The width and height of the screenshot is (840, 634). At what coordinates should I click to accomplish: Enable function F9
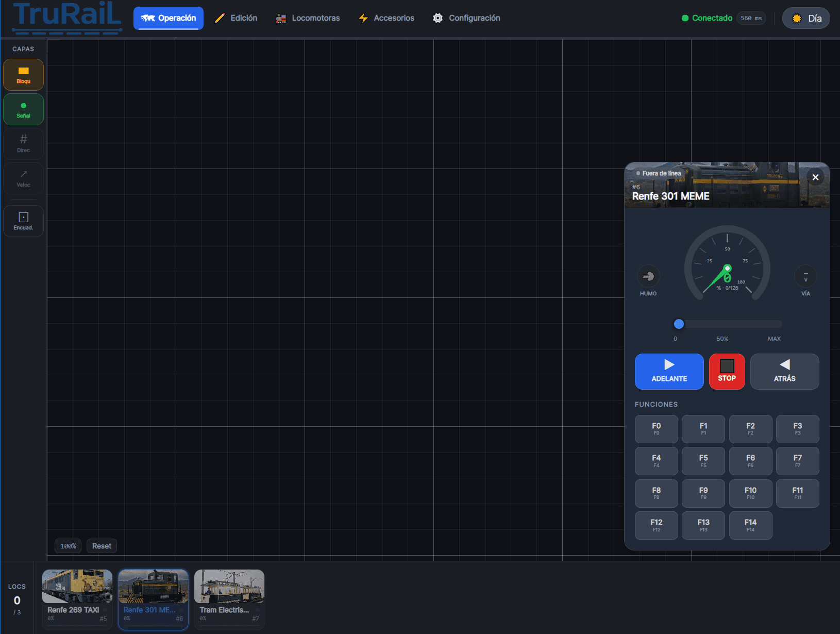click(x=703, y=493)
